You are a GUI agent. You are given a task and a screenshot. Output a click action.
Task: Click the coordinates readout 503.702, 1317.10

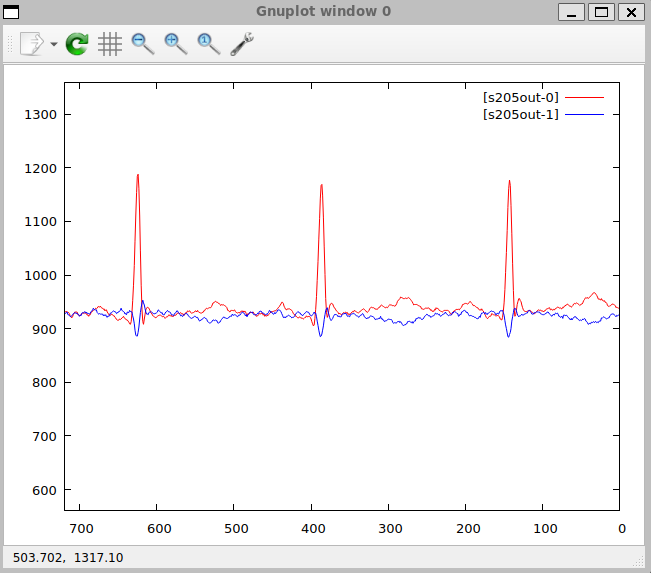tap(68, 558)
